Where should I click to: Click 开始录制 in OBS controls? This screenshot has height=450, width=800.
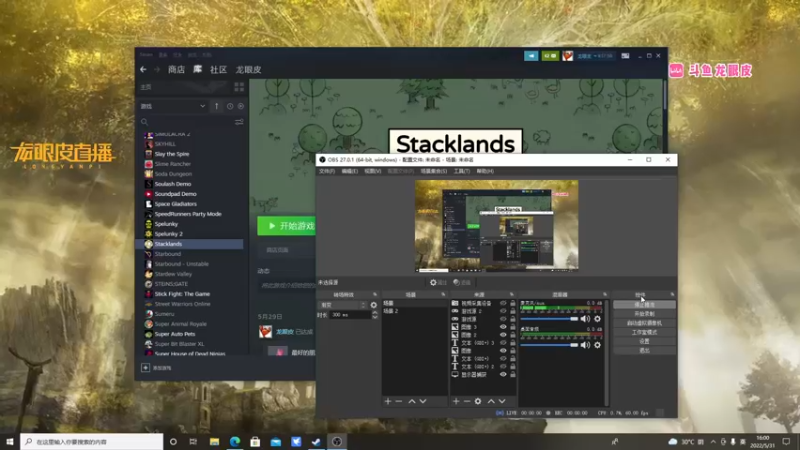click(644, 314)
